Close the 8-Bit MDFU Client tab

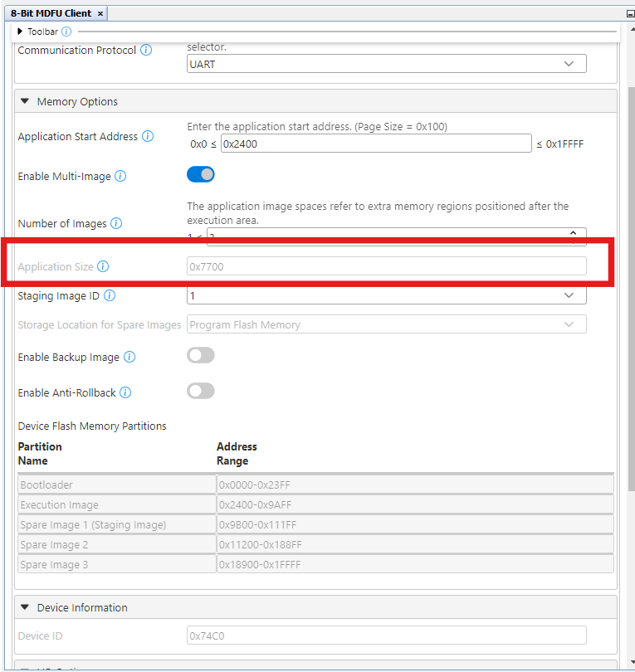point(100,14)
